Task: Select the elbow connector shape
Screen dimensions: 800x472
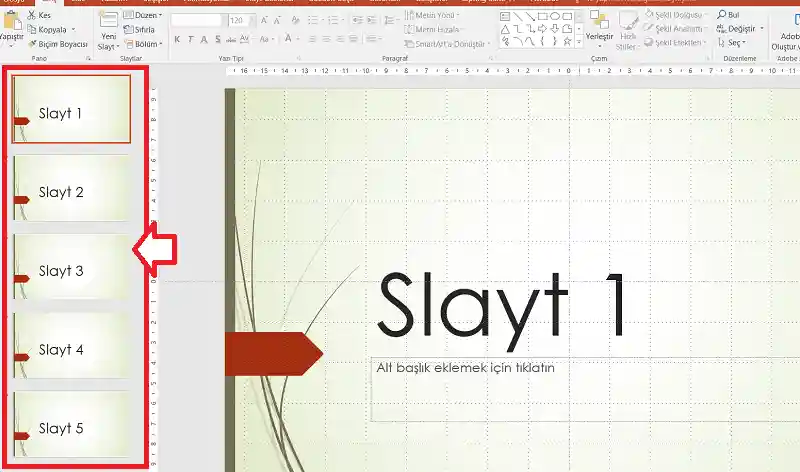Action: [517, 29]
